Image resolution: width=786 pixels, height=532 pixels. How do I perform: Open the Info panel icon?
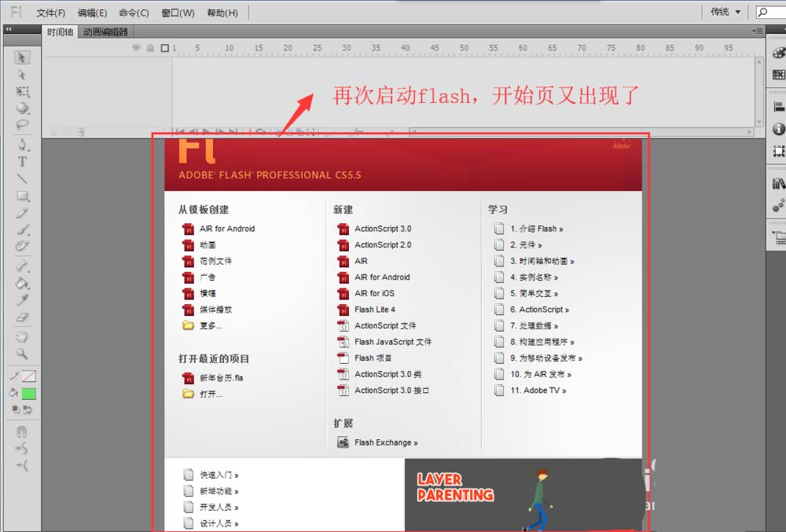[778, 129]
